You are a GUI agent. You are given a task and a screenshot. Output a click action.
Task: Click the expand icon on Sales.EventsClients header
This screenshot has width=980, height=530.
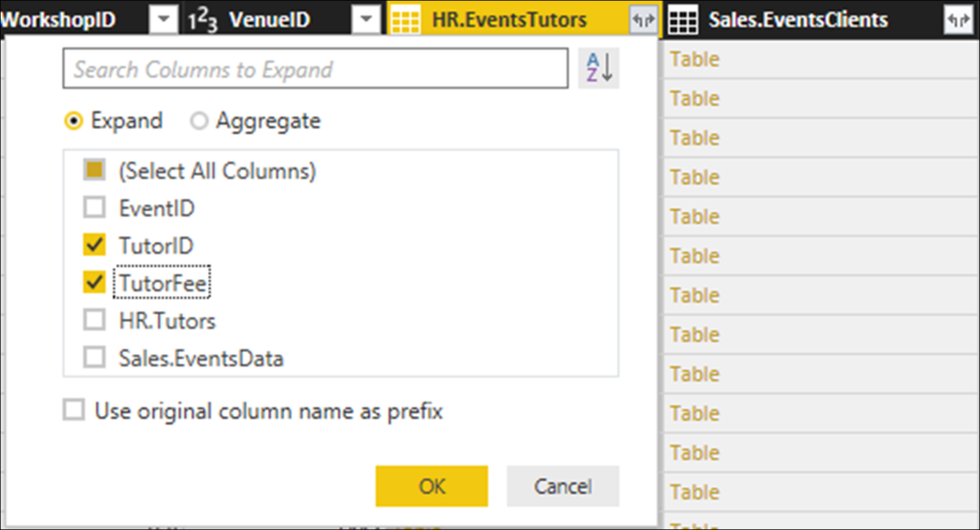coord(956,20)
